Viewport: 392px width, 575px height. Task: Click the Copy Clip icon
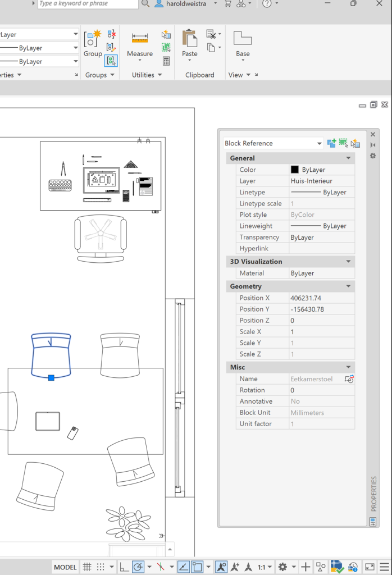pyautogui.click(x=211, y=47)
